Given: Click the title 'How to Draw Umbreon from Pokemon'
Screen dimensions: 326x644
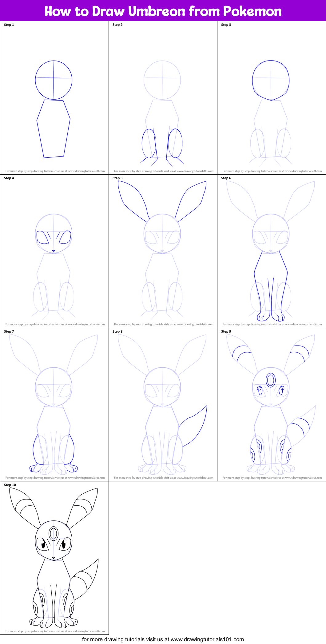Looking at the screenshot, I should click(x=163, y=11).
